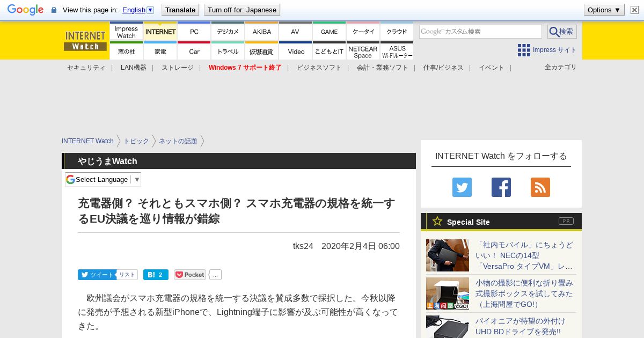Open the Options dropdown menu
Image resolution: width=644 pixels, height=338 pixels.
coord(604,10)
